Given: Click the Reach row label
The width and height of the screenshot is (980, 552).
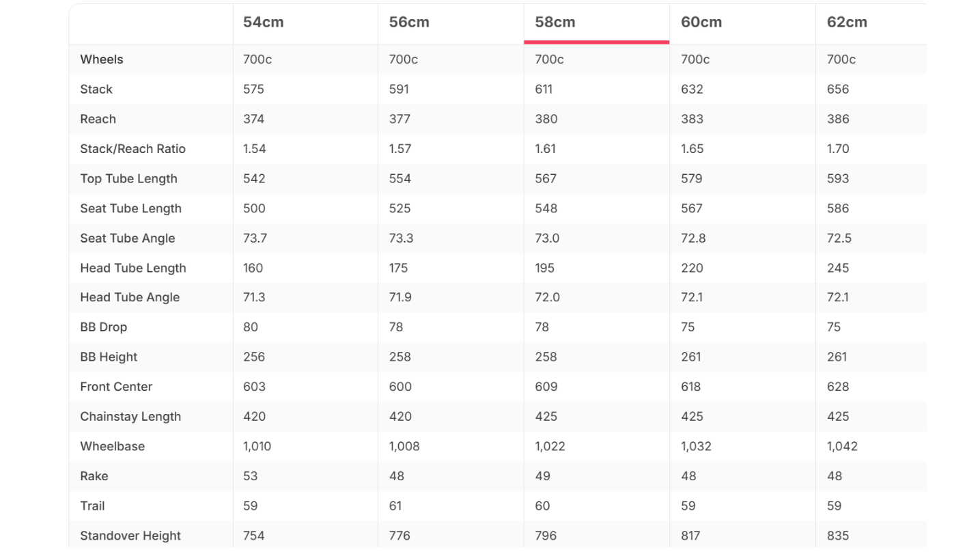Looking at the screenshot, I should pyautogui.click(x=98, y=119).
